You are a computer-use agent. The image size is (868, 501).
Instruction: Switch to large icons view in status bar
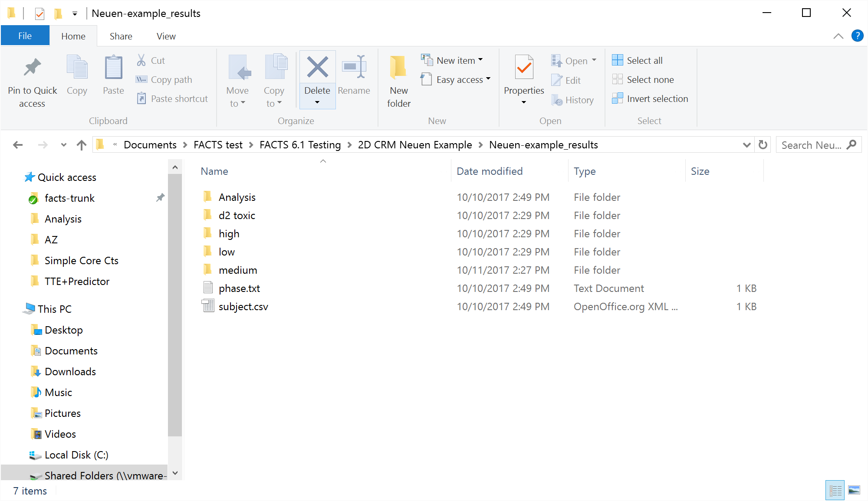[854, 491]
